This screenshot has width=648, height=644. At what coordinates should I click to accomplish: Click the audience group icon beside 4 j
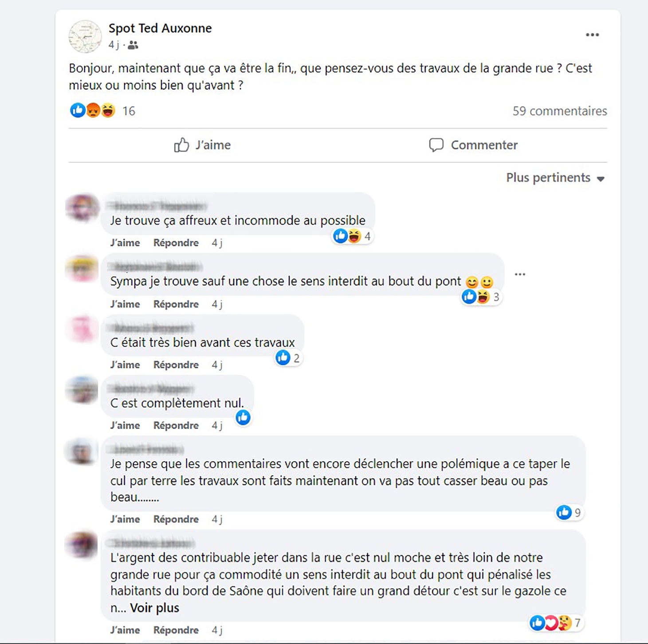coord(133,45)
